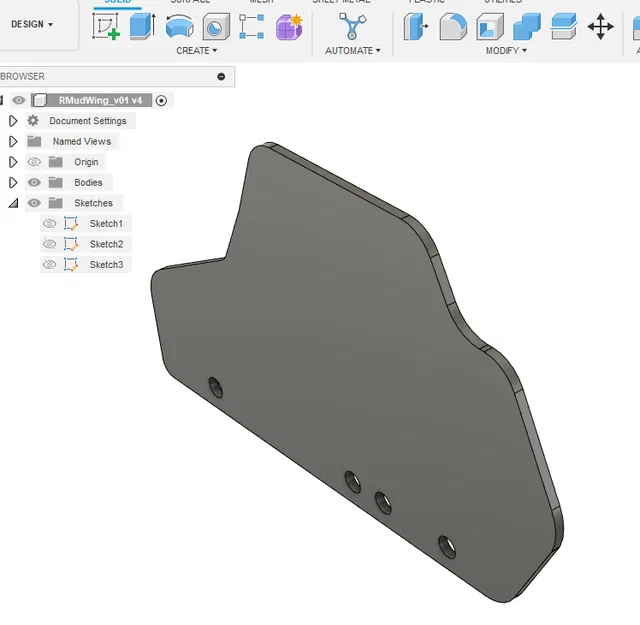The image size is (640, 625).
Task: Select the Hole tool icon
Action: pyautogui.click(x=216, y=27)
